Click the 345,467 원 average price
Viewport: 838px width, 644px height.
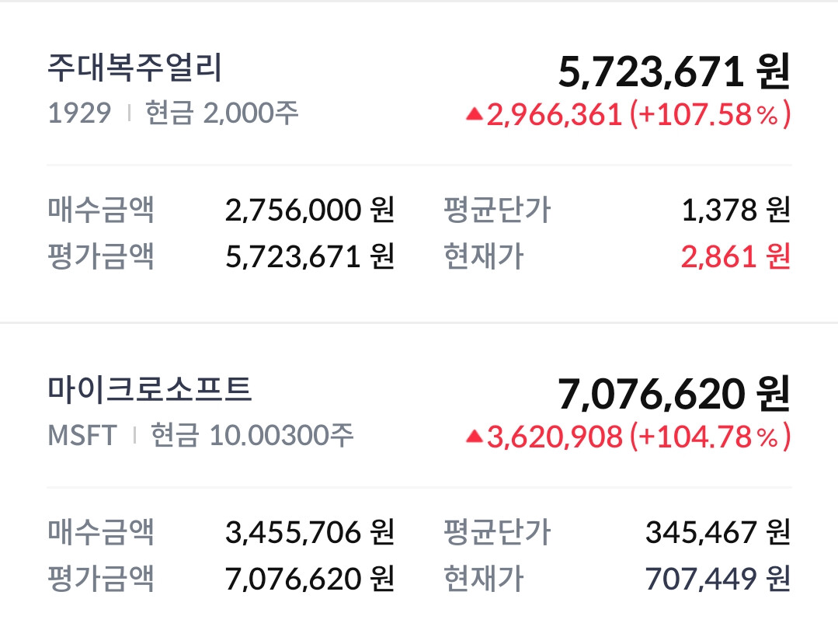tap(718, 532)
